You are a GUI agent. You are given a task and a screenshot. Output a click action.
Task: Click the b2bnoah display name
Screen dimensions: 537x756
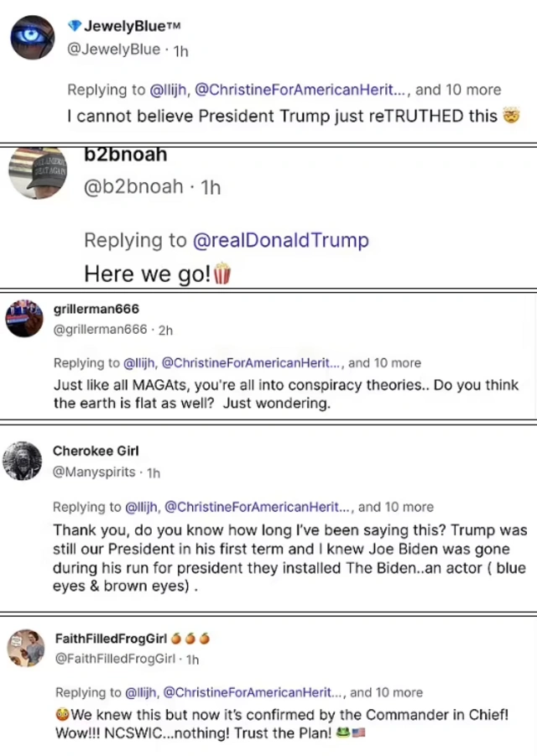125,154
